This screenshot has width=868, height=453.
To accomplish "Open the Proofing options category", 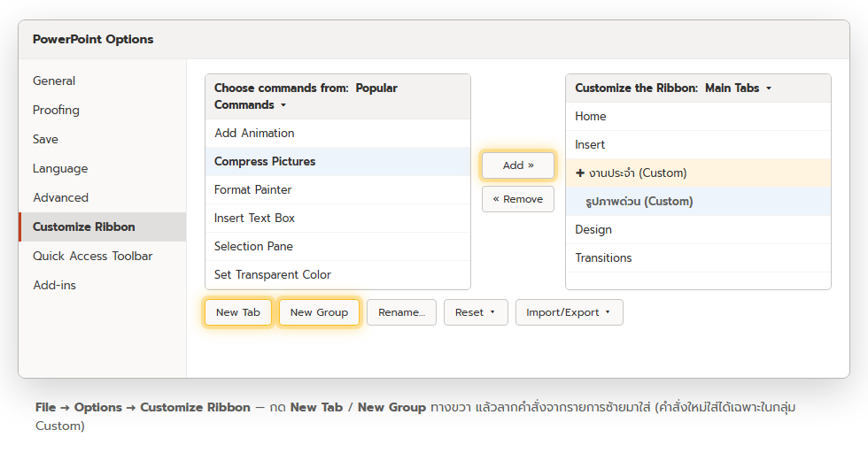I will tap(103, 110).
